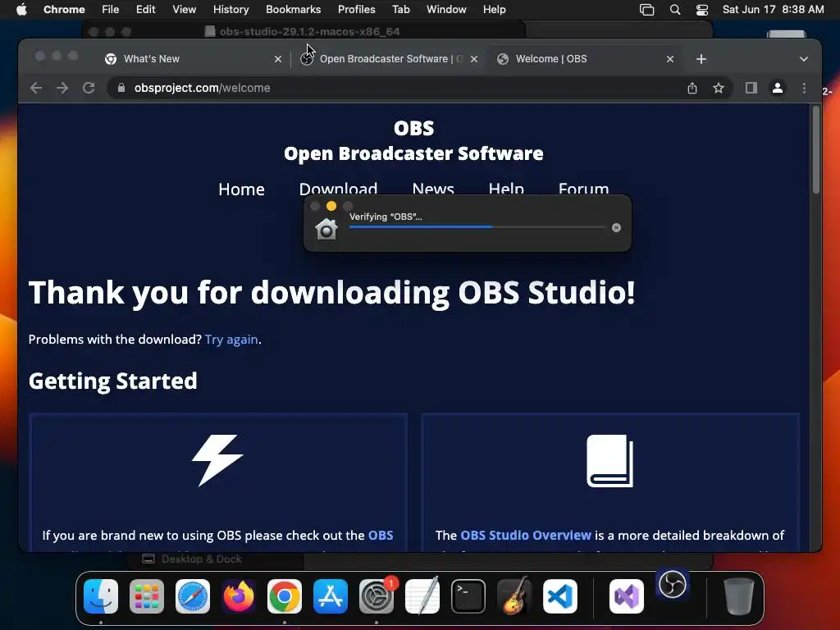Image resolution: width=840 pixels, height=630 pixels.
Task: Open Visual Studio Code from Dock
Action: click(x=560, y=596)
